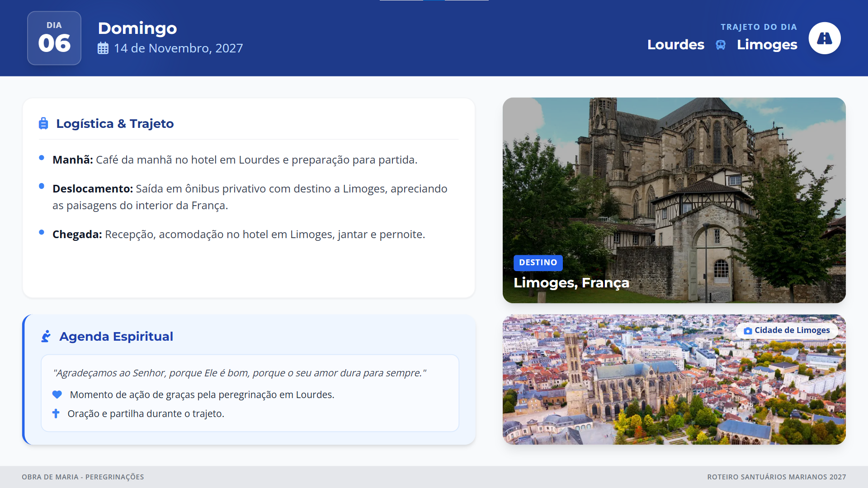Click Obra de Maria - Peregrinações footer text

[x=83, y=477]
